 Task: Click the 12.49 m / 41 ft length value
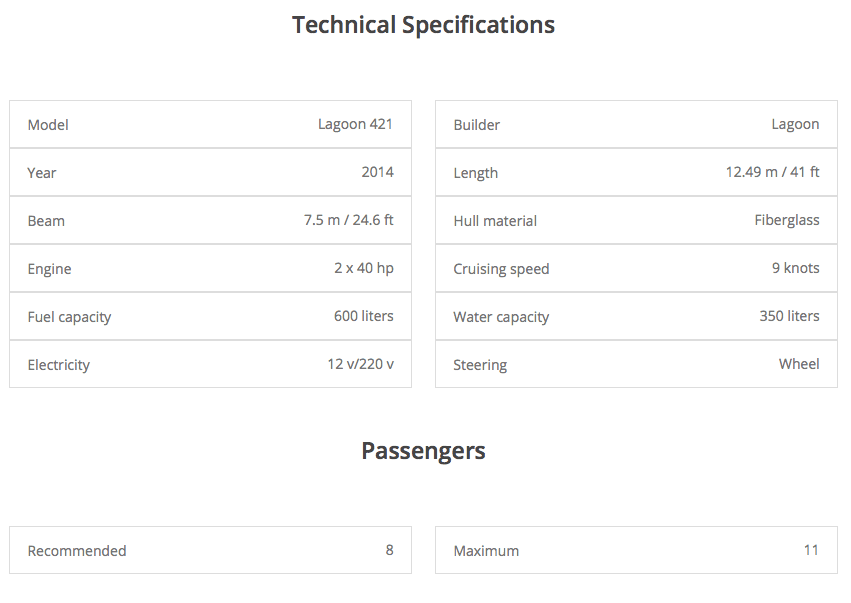[772, 172]
